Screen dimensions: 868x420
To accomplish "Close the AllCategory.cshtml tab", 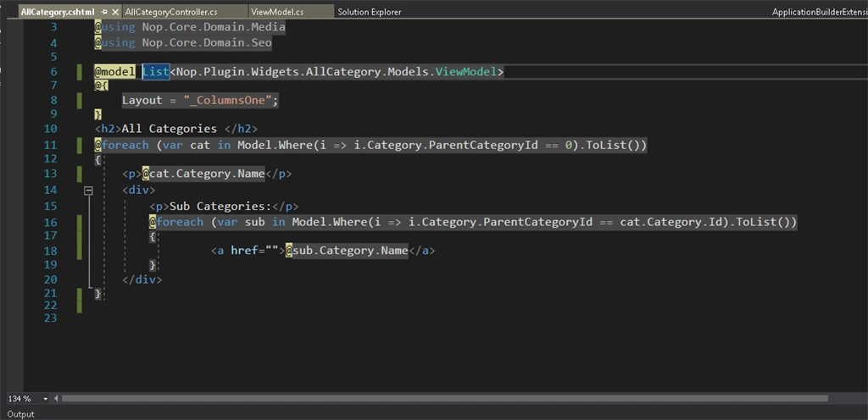I will tap(115, 12).
